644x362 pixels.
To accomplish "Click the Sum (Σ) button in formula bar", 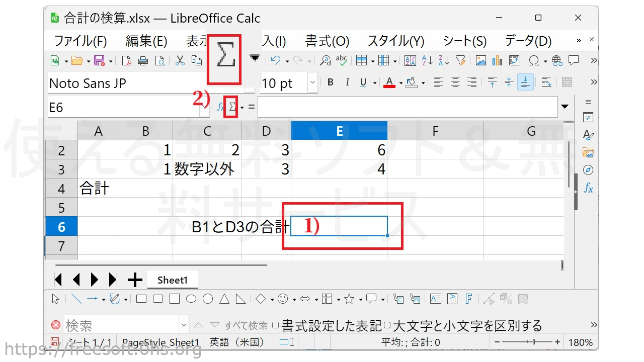I will pos(232,107).
